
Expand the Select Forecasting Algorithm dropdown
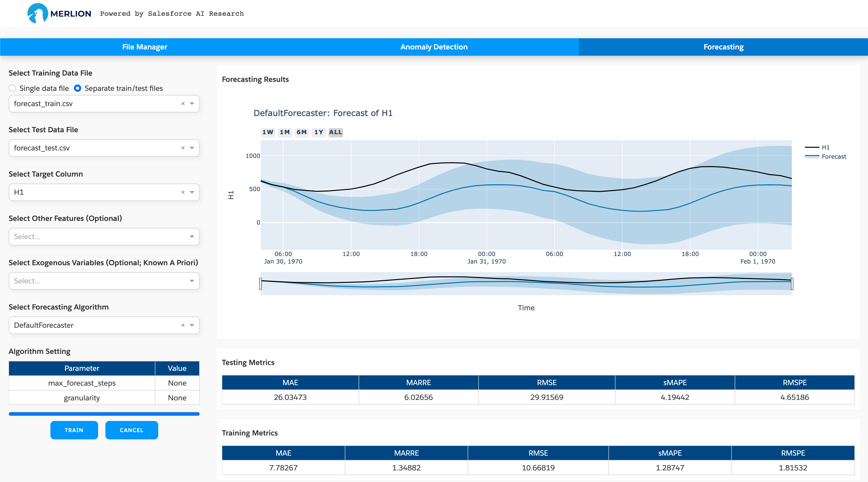192,325
